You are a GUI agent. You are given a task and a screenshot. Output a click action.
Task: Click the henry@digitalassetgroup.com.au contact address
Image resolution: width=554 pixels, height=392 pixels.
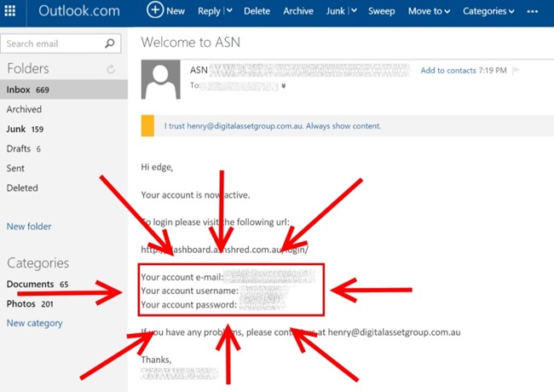[394, 332]
